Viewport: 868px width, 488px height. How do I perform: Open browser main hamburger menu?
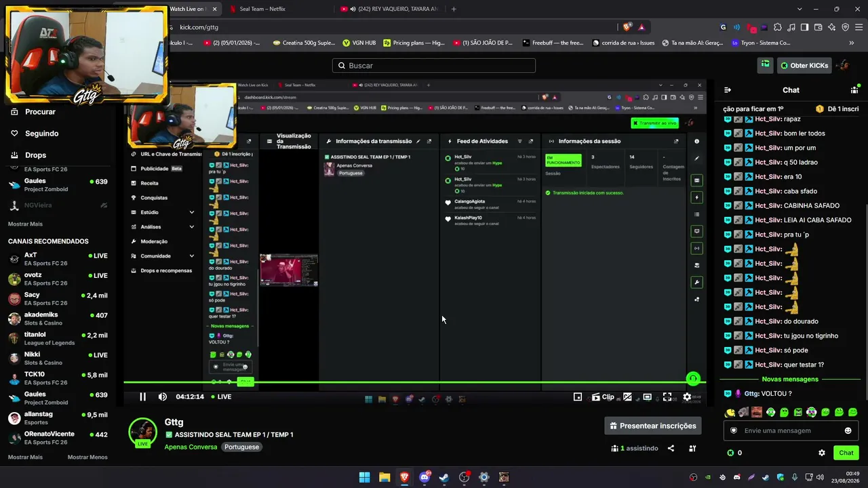tap(859, 27)
